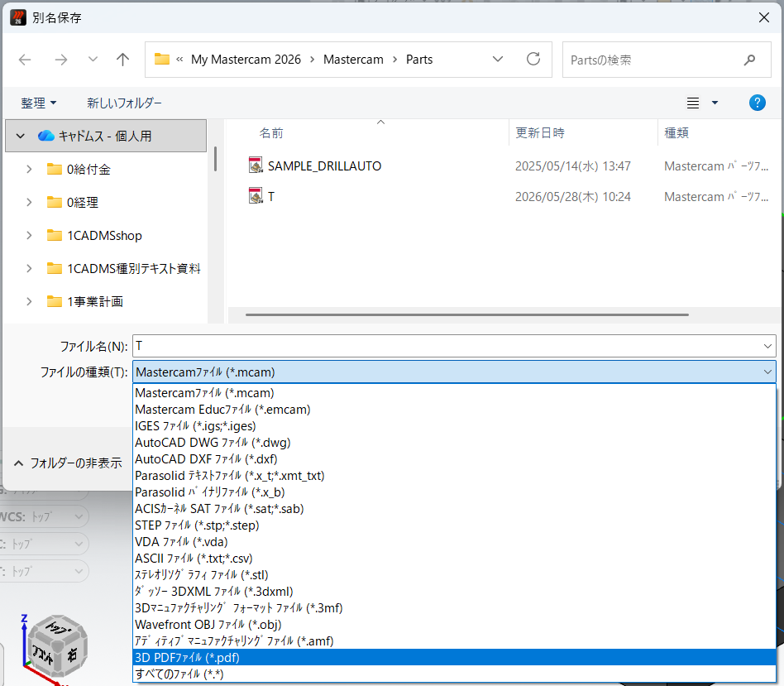Sort by 名前 column header
Viewport: 784px width, 686px height.
click(271, 132)
